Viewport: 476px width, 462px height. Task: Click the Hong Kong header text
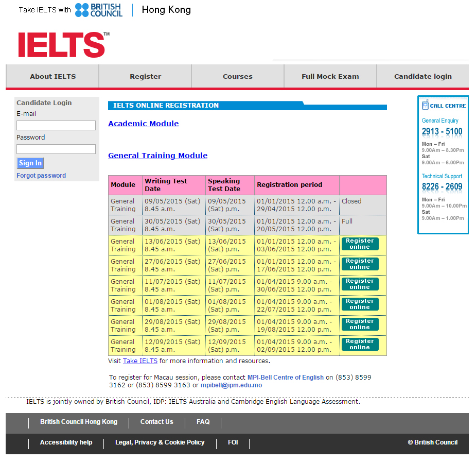[166, 10]
